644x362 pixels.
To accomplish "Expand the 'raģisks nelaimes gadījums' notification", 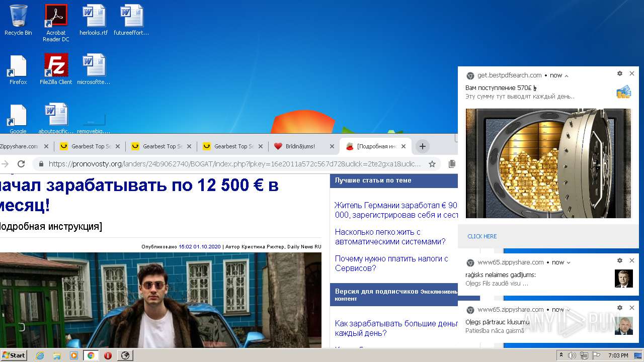I will (x=569, y=262).
